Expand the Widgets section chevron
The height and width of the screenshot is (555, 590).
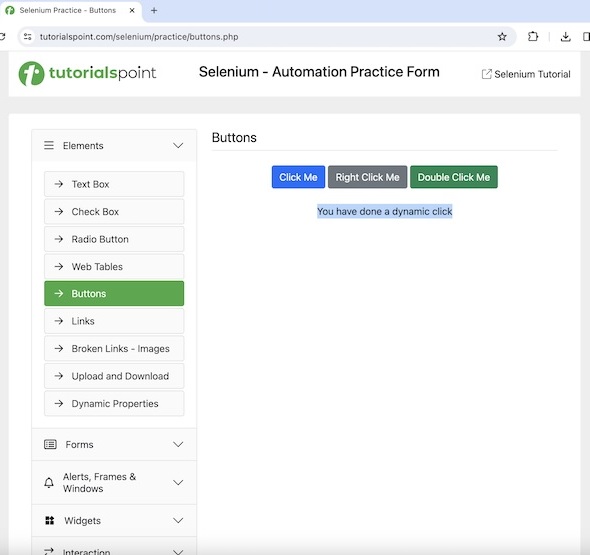tap(178, 520)
